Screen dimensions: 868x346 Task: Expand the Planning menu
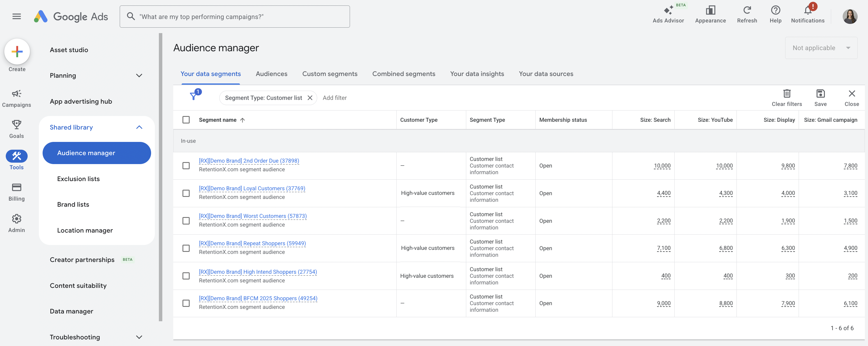tap(139, 75)
